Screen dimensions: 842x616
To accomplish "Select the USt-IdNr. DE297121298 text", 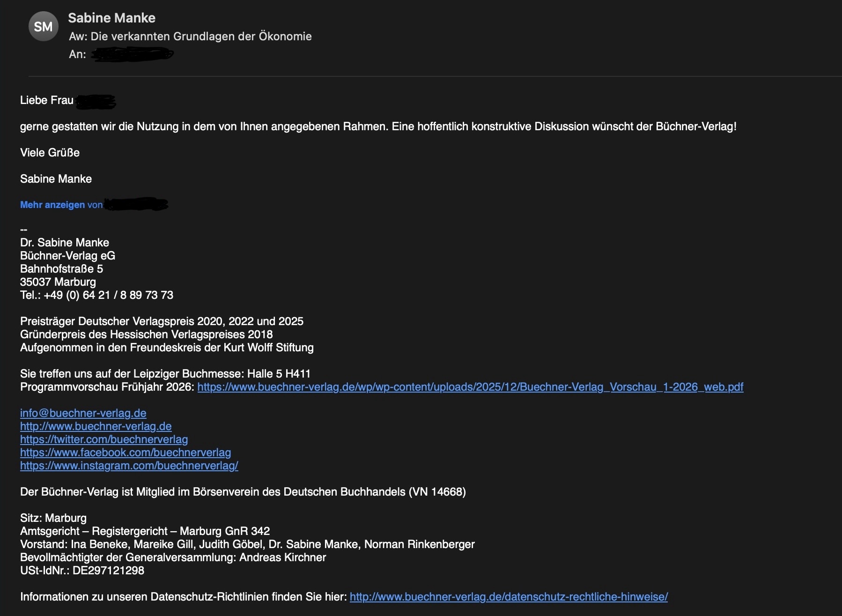I will click(x=82, y=571).
